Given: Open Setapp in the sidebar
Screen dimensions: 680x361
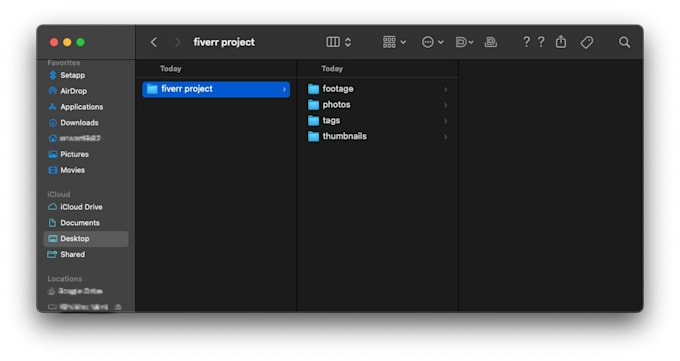Looking at the screenshot, I should tap(86, 75).
